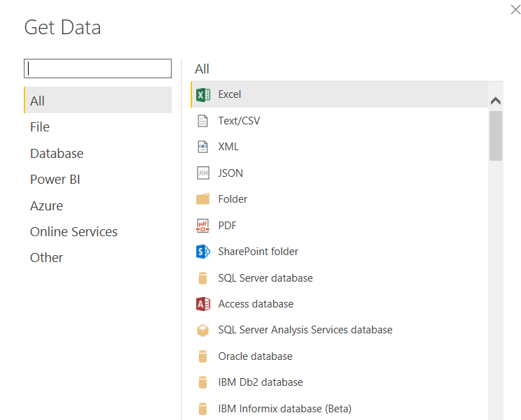Pick the XML data source label
Screen dimensions: 521x420
(228, 147)
